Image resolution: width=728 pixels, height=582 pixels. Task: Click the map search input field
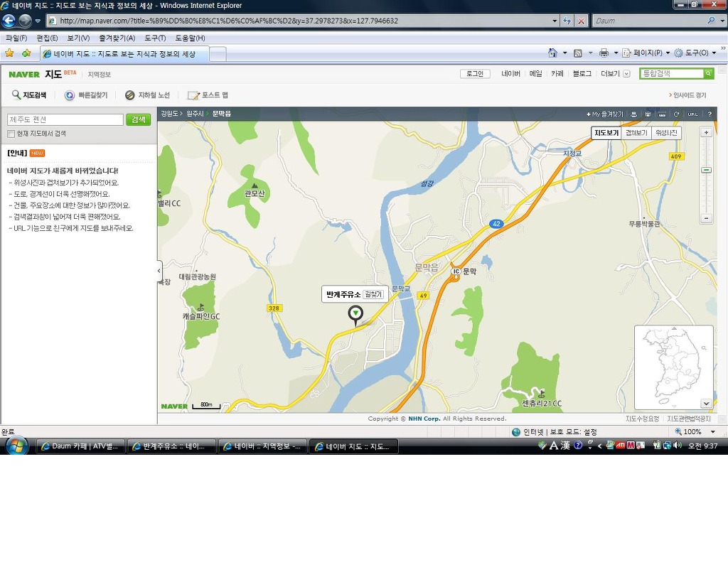pos(65,120)
